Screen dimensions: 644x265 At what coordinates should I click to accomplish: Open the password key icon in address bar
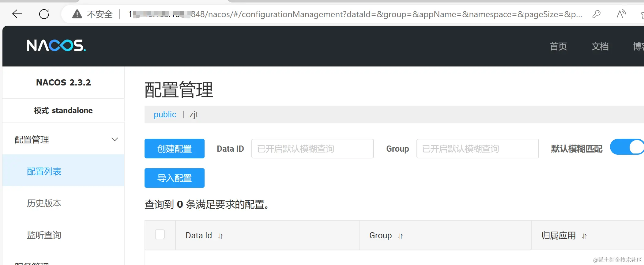[x=596, y=14]
